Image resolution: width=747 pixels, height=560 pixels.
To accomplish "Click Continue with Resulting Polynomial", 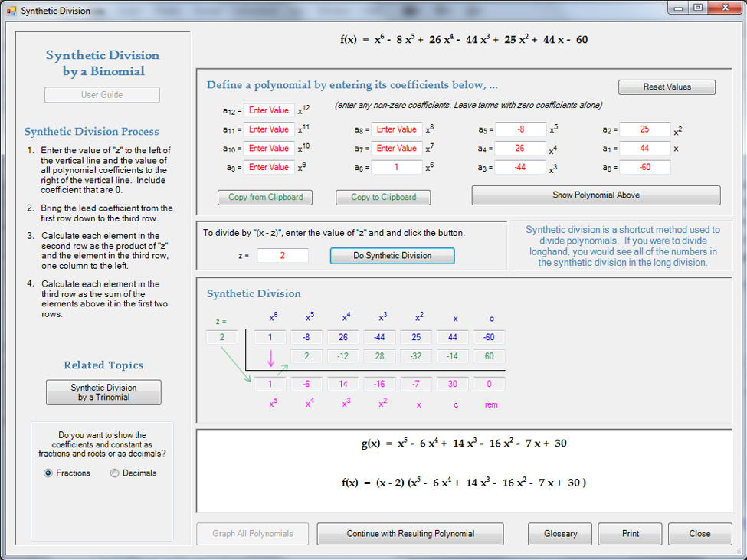I will pyautogui.click(x=410, y=534).
